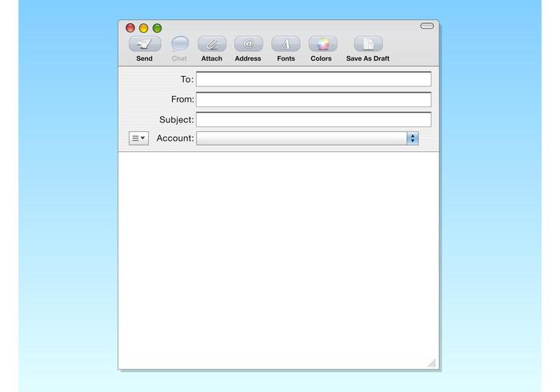Attach a file using the paperclip icon

point(212,44)
